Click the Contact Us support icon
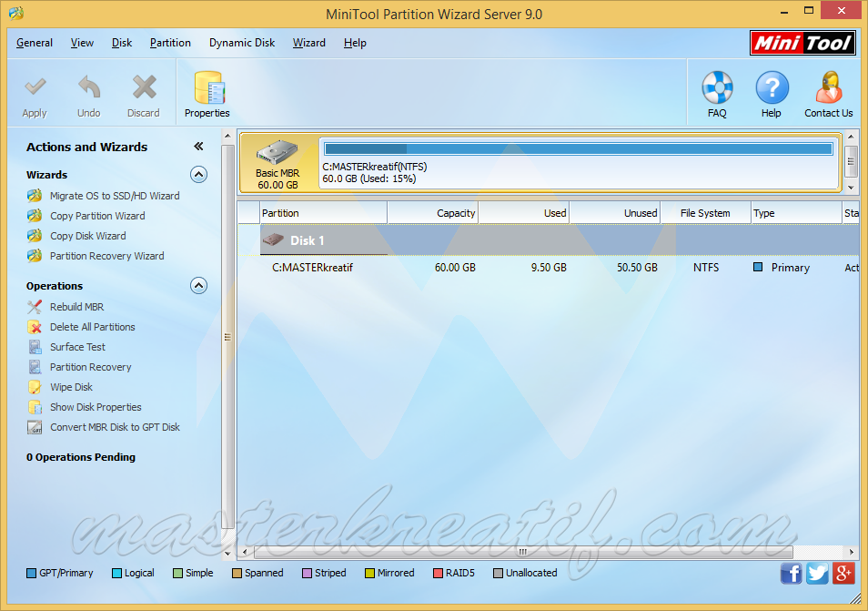 (x=828, y=87)
